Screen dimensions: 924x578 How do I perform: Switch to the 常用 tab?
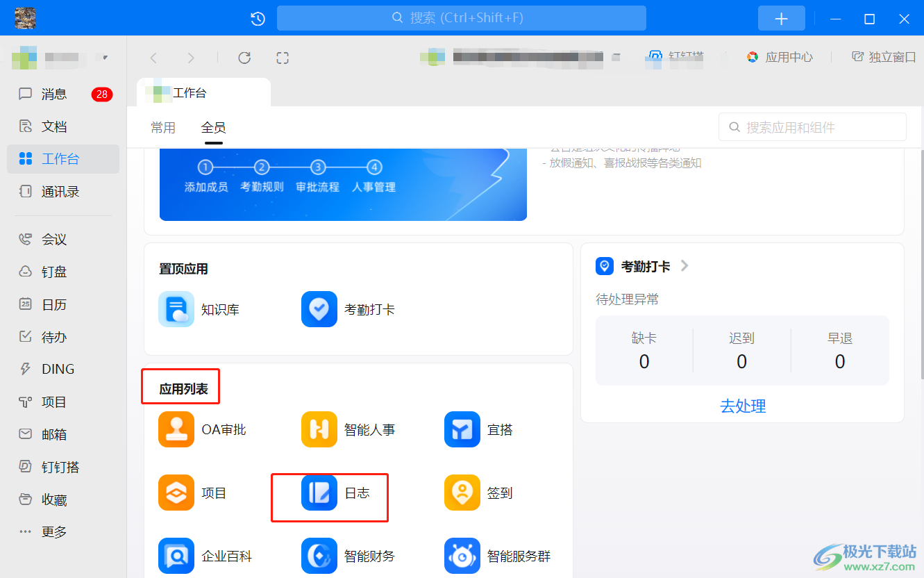point(163,128)
